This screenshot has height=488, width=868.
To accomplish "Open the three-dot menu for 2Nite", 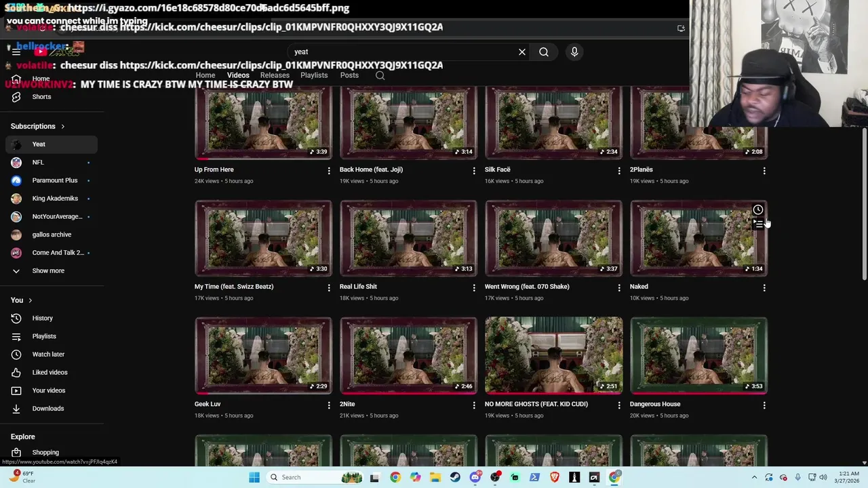I will 474,405.
